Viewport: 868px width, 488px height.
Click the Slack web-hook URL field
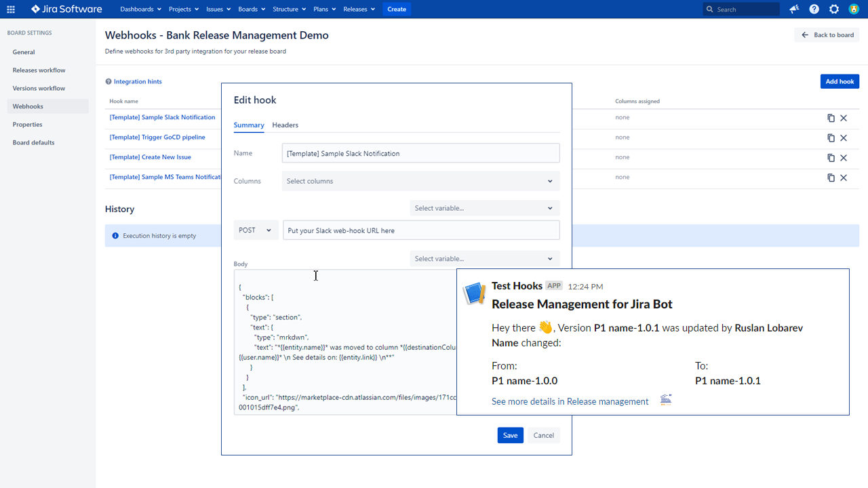click(x=420, y=230)
